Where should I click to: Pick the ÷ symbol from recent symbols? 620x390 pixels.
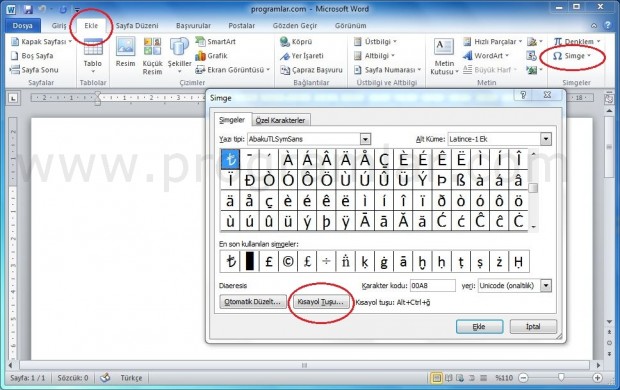[326, 261]
